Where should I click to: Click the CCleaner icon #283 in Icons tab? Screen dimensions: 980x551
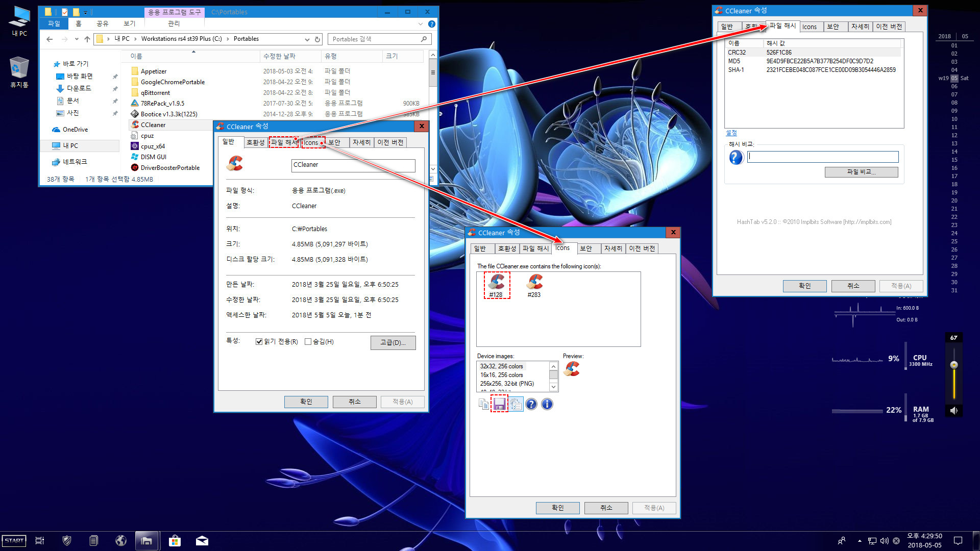[x=534, y=284]
